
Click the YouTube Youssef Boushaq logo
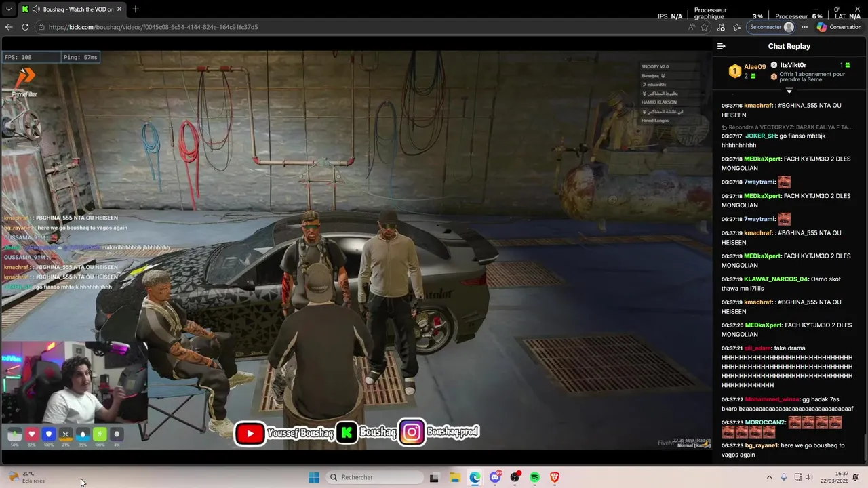click(x=250, y=433)
